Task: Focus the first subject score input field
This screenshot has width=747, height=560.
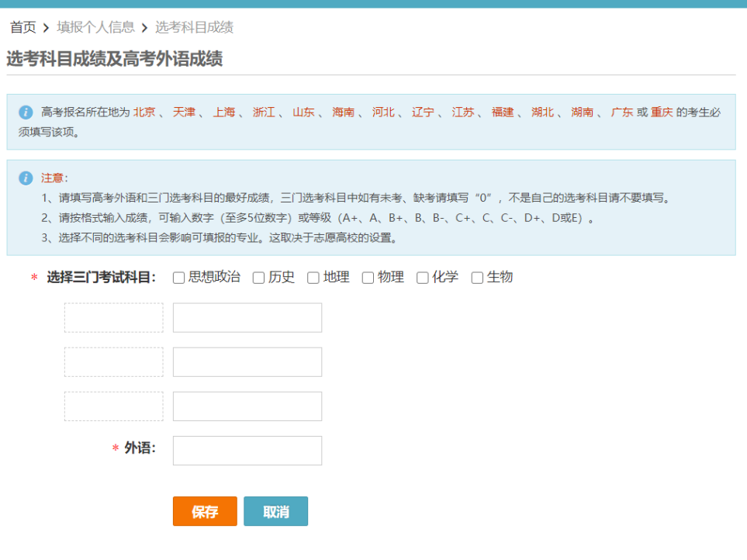Action: pos(247,318)
